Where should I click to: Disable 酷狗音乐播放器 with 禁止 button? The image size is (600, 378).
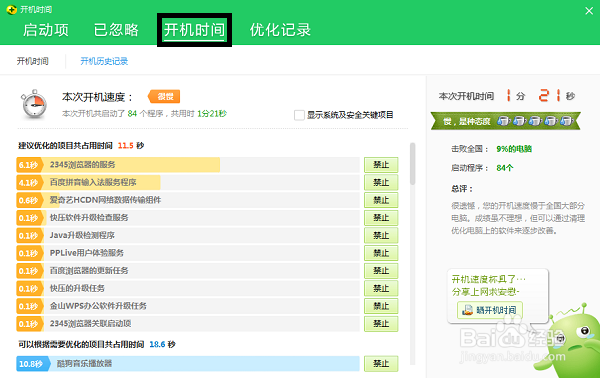(381, 363)
